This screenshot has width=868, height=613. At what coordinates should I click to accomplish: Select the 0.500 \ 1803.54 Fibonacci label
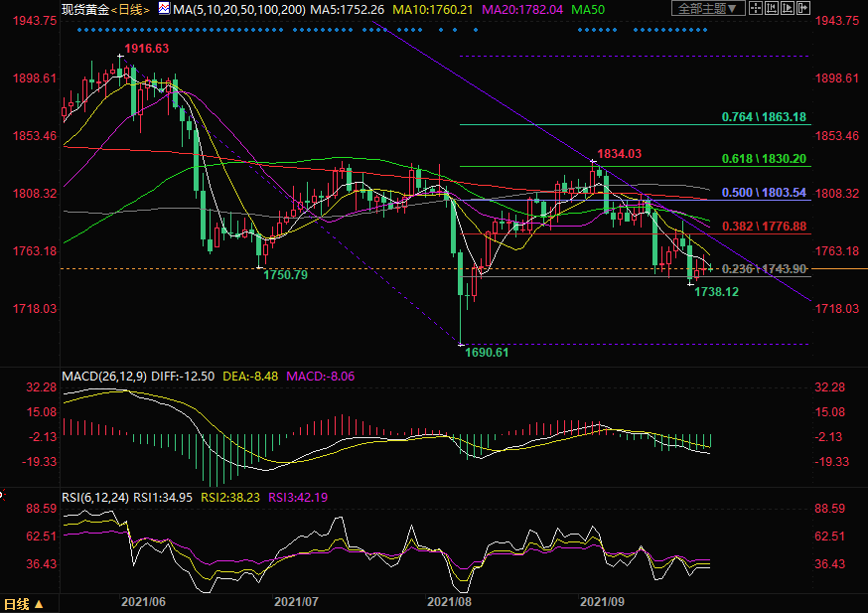point(764,192)
